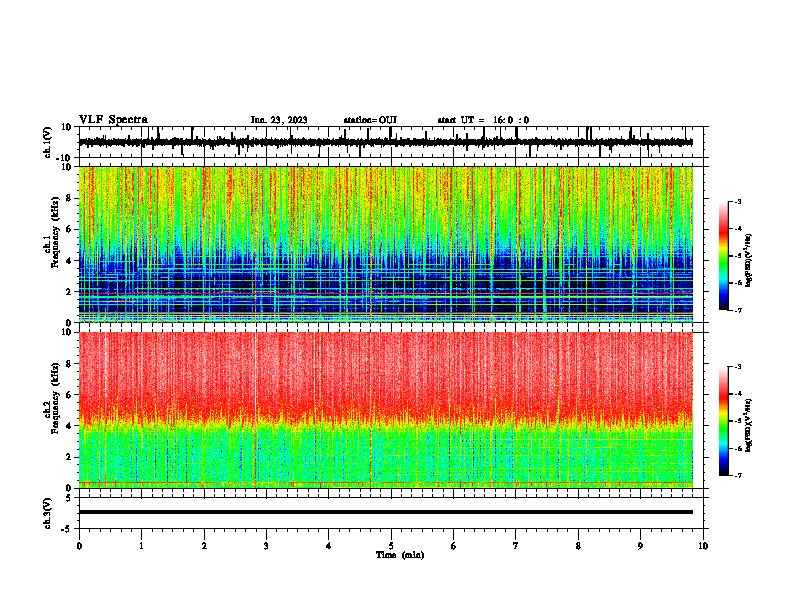Click the ch.1 voltage waveform panel
The height and width of the screenshot is (612, 792).
[391, 142]
